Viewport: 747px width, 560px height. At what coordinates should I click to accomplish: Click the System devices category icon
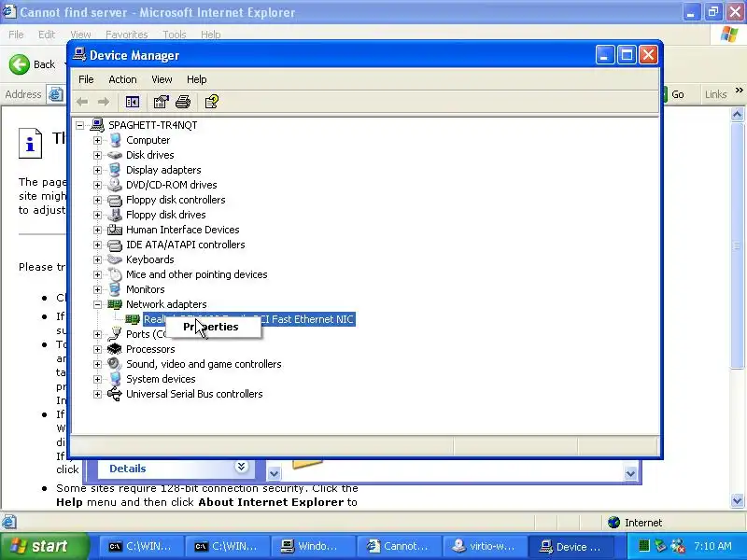[x=115, y=379]
